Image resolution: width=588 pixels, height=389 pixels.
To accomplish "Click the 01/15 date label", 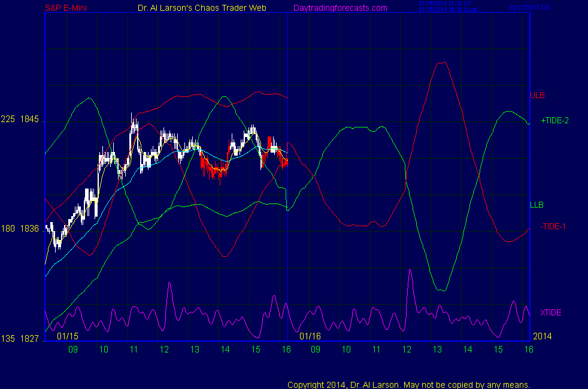I will [68, 336].
